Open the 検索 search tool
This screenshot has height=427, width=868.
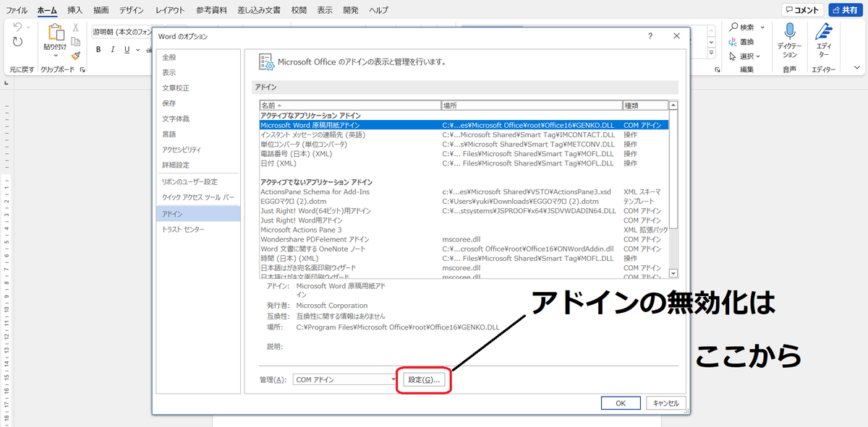click(x=741, y=27)
